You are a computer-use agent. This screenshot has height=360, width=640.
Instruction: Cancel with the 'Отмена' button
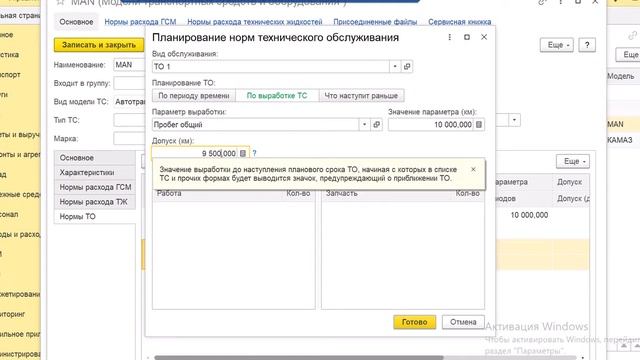point(463,322)
